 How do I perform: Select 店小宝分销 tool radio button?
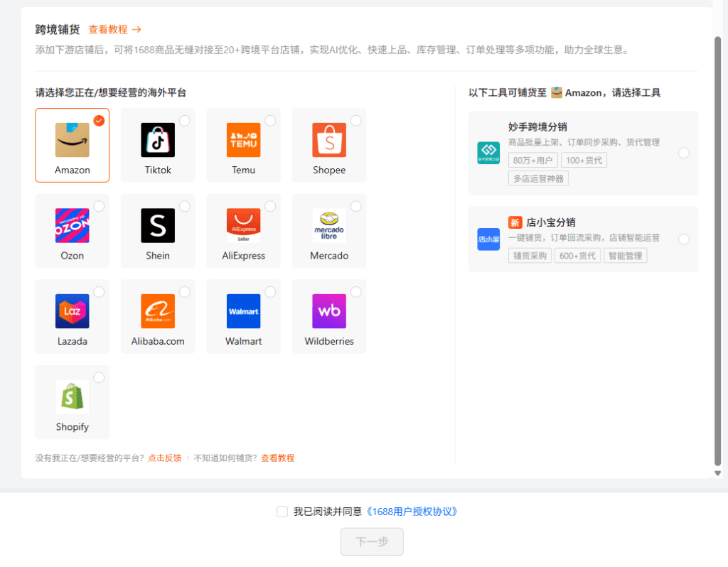(683, 239)
